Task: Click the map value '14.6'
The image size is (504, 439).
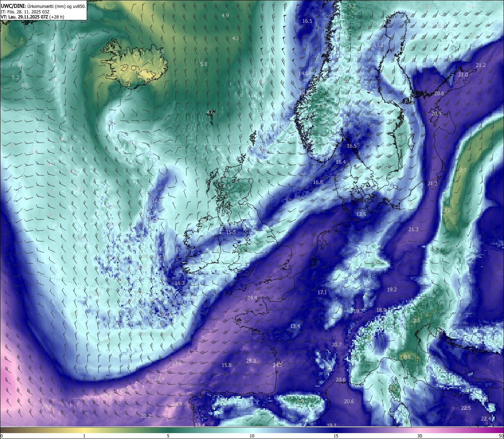Action: pyautogui.click(x=304, y=74)
